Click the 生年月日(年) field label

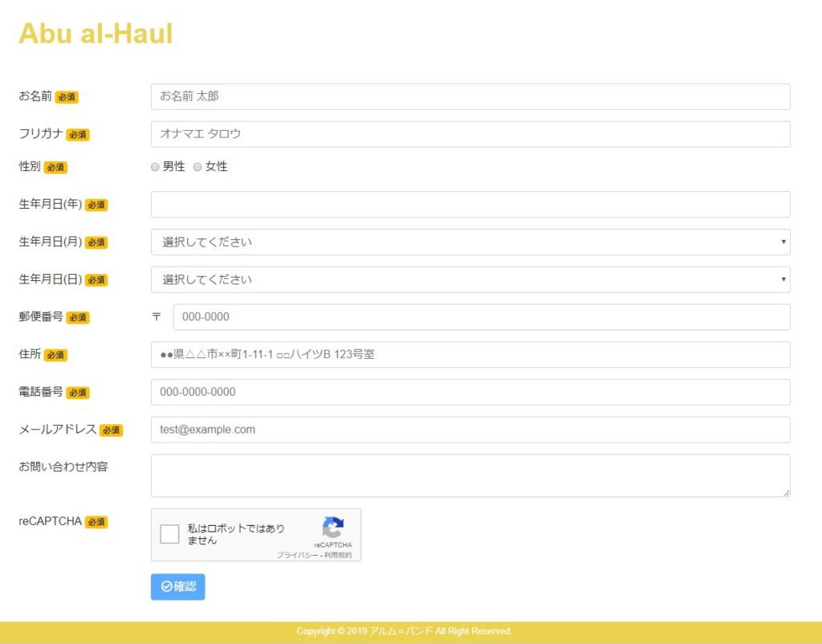(51, 204)
